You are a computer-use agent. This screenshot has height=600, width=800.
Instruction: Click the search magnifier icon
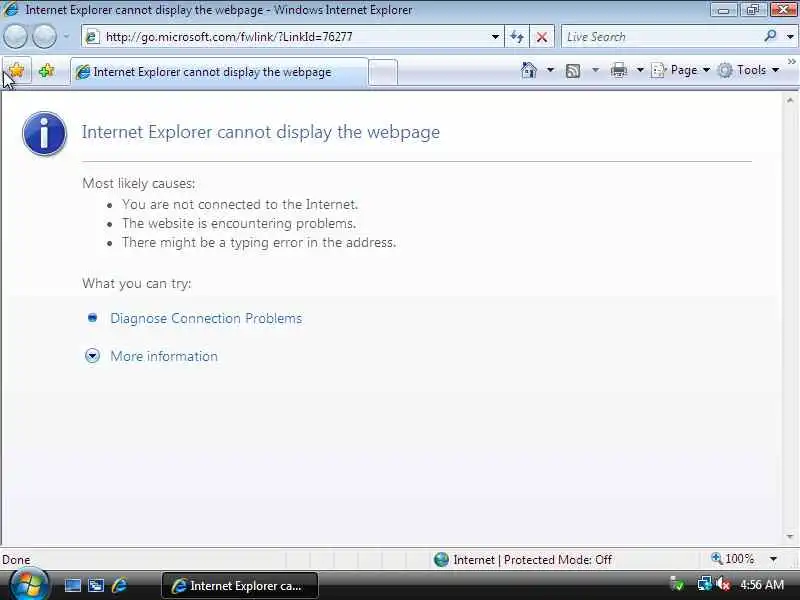770,36
